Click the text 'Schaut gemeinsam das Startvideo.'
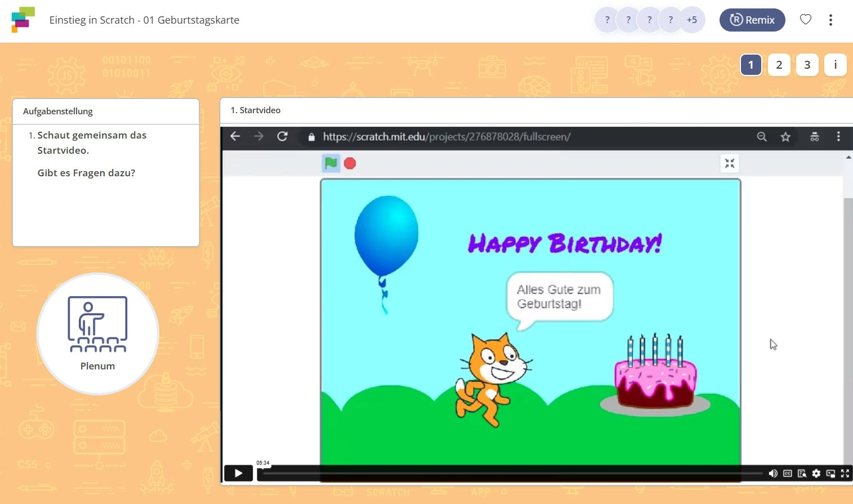 pos(92,143)
